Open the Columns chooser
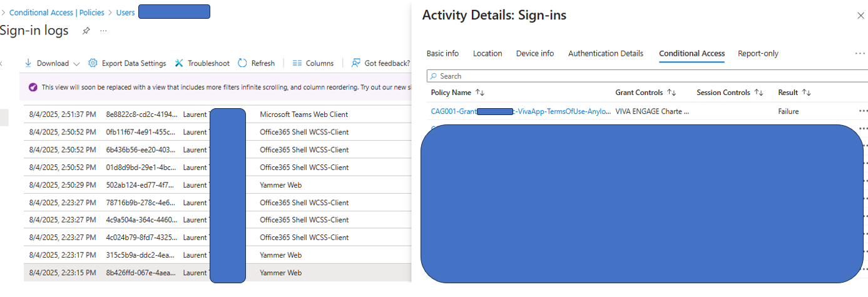 [x=297, y=63]
